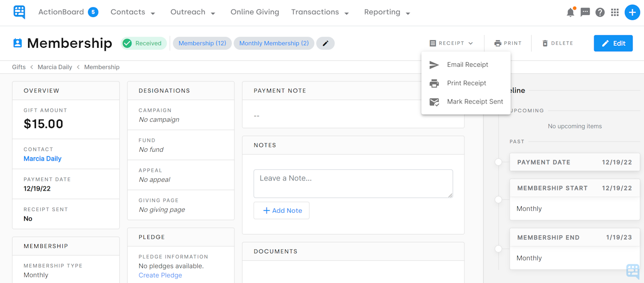Click the ActionBoard count badge 5

(x=93, y=12)
